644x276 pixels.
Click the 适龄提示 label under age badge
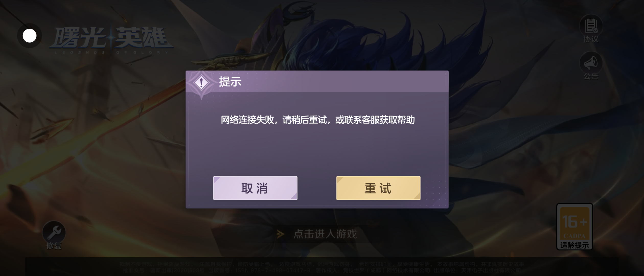click(574, 245)
